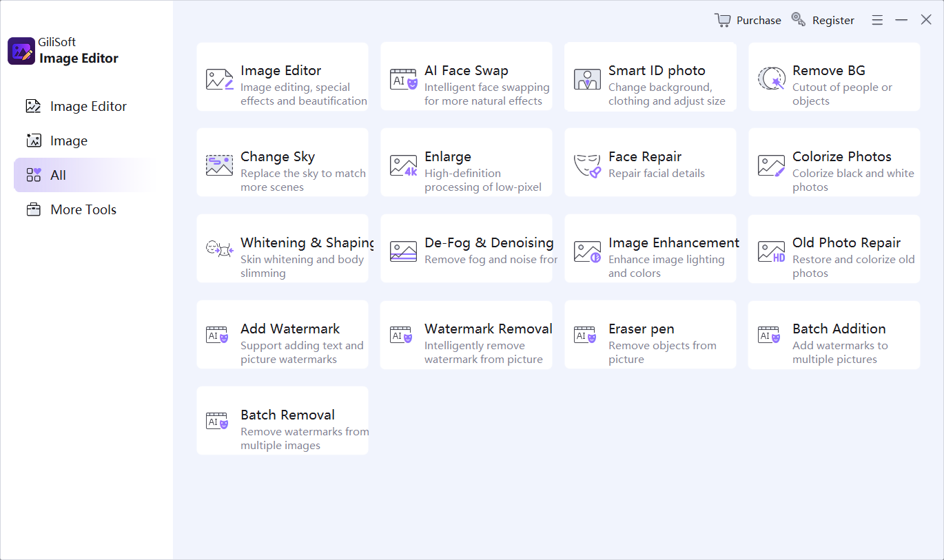Click 'Colorize black and white photos' text
The image size is (944, 560).
(x=853, y=180)
